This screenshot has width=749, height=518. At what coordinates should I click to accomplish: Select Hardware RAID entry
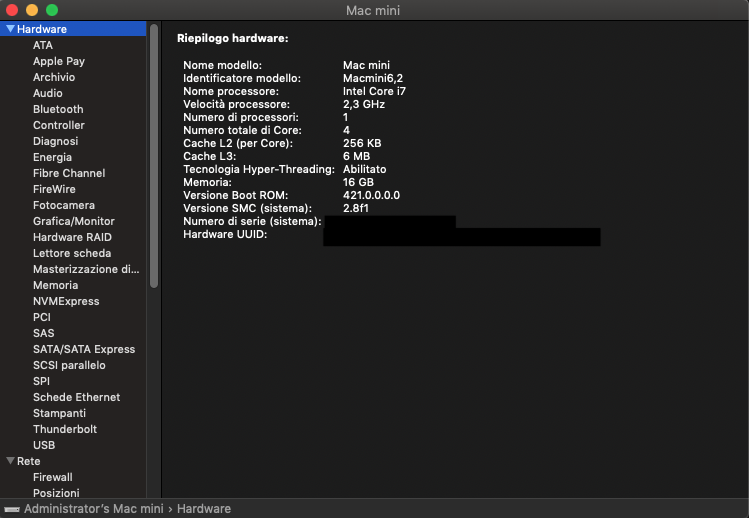[x=73, y=237]
